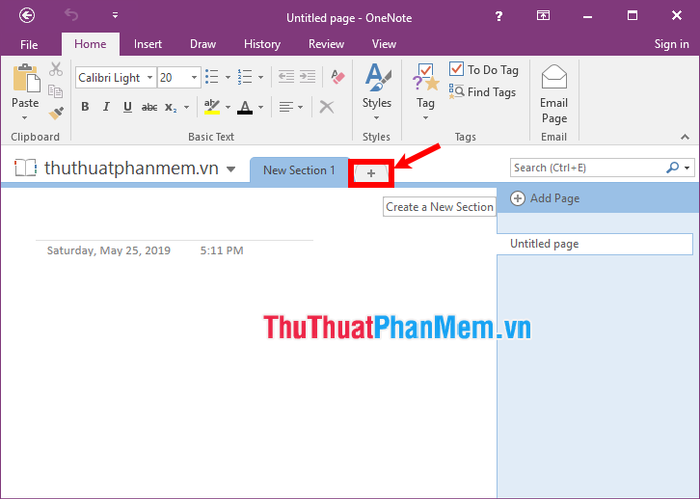Click the 5:11 PM time stamp

(x=221, y=250)
